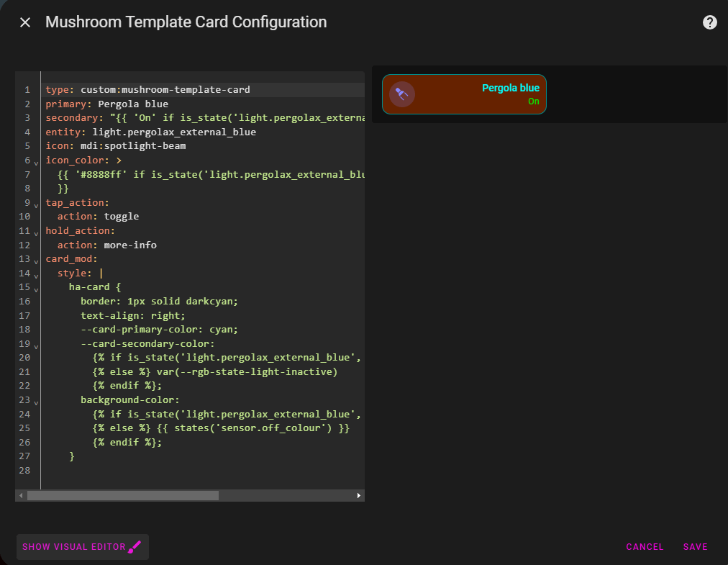This screenshot has width=728, height=565.
Task: Collapse the tap_action fold on line 9
Action: coord(36,204)
